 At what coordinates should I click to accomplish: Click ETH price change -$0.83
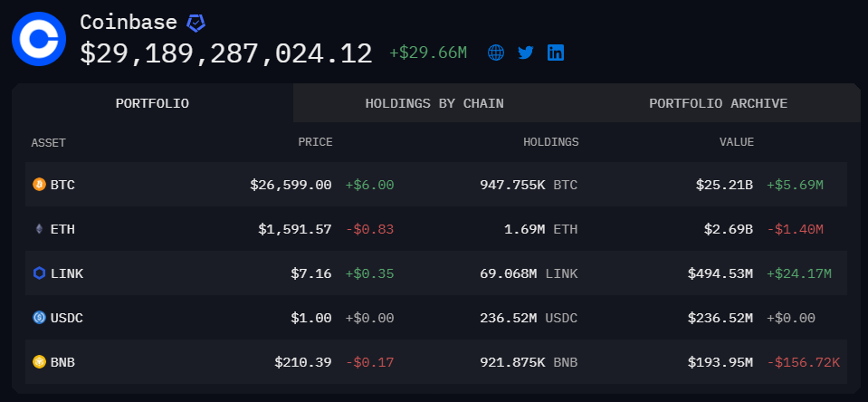370,229
